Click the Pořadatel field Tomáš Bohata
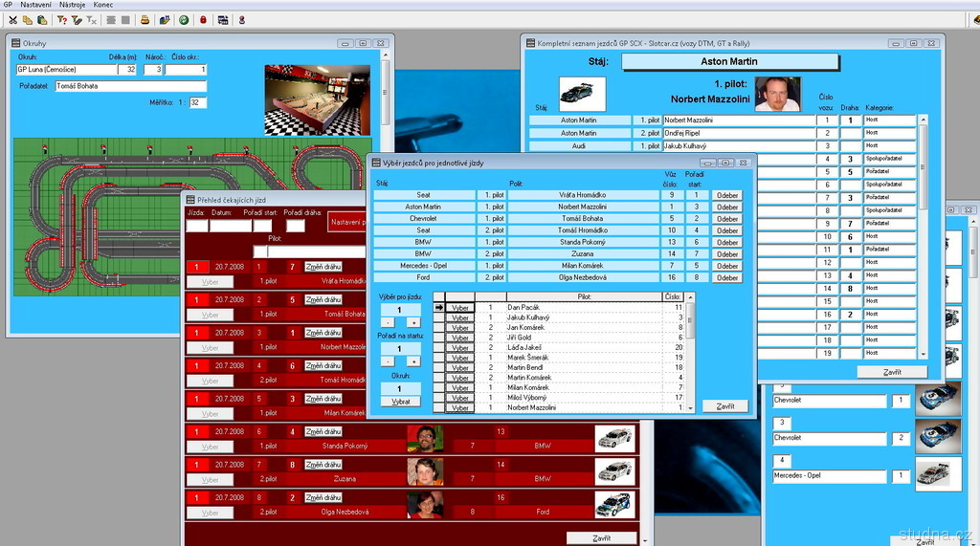Viewport: 980px width, 546px height. [130, 86]
